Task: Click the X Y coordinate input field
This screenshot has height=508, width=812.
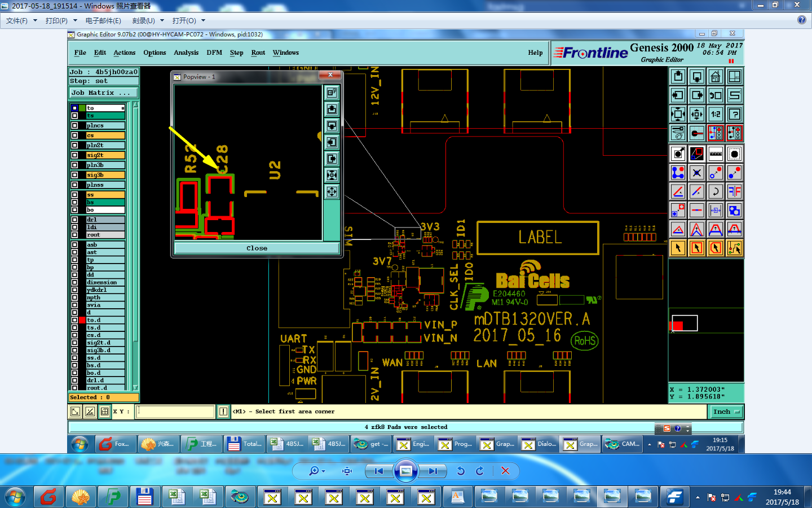Action: (x=175, y=411)
